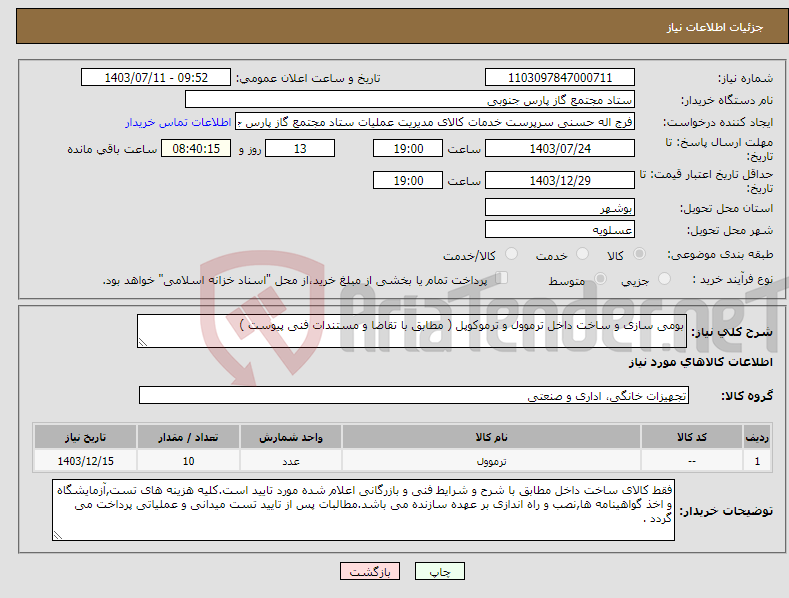Click the بازگشت back button
Viewport: 789px width, 598px height.
click(370, 571)
